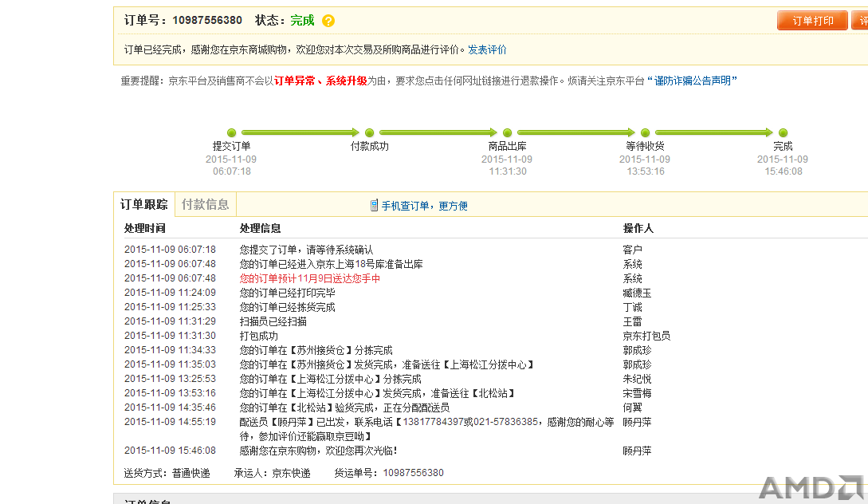Click the row 扫描员已经扫描
Screen dimensions: 868x504
tap(273, 322)
